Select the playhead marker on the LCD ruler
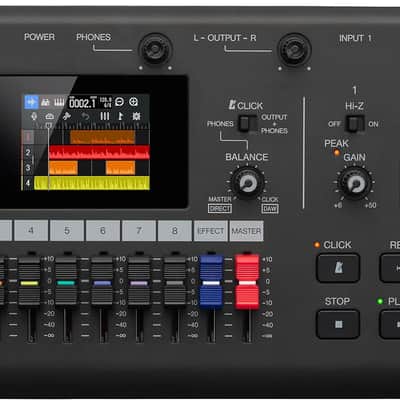Viewport: 400px width, 400px height. (x=49, y=126)
